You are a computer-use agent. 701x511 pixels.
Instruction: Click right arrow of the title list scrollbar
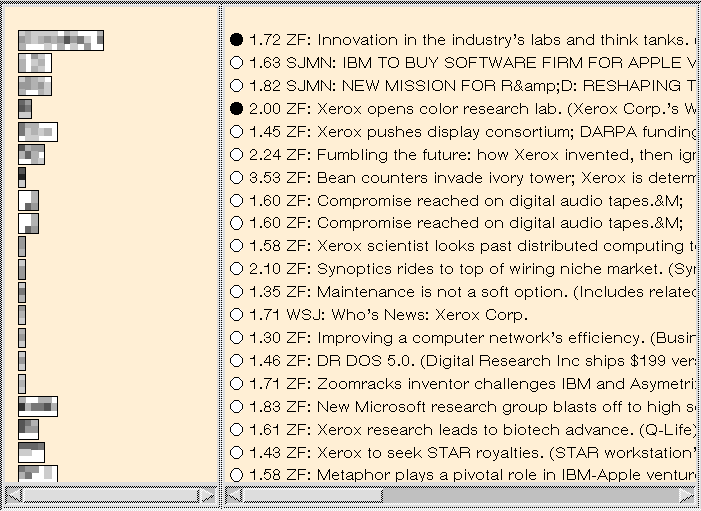pos(687,495)
